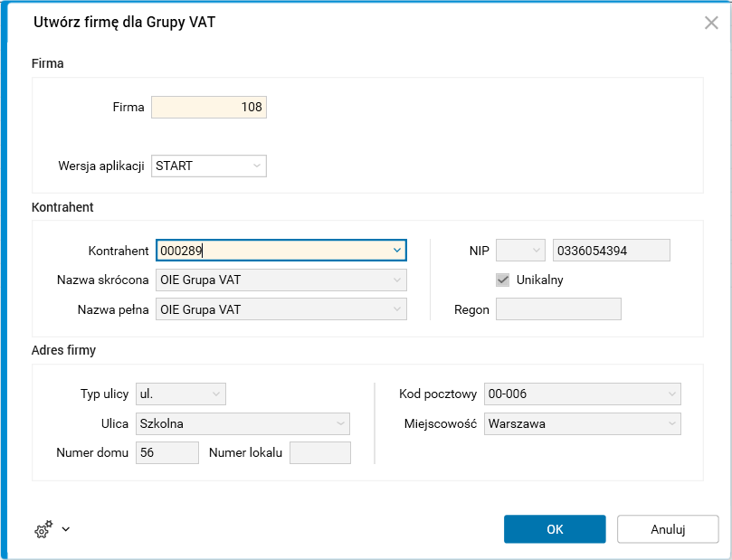Close the Utwórz firmę dialog

[x=711, y=23]
